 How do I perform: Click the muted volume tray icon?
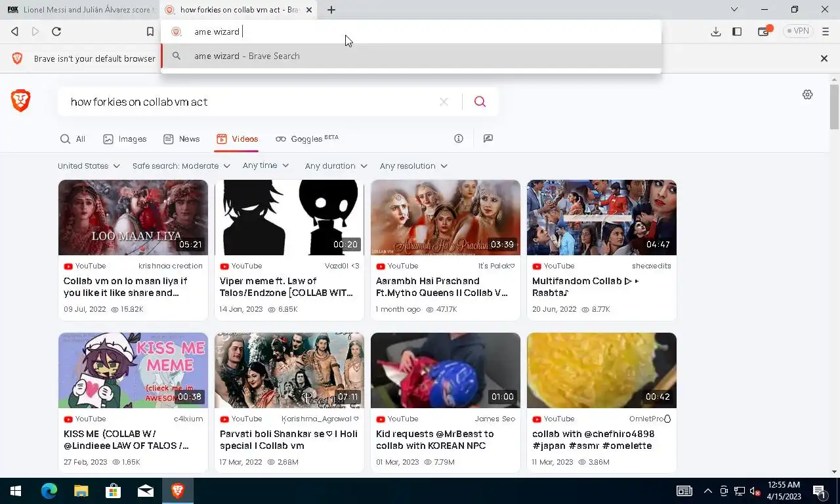[x=755, y=491]
